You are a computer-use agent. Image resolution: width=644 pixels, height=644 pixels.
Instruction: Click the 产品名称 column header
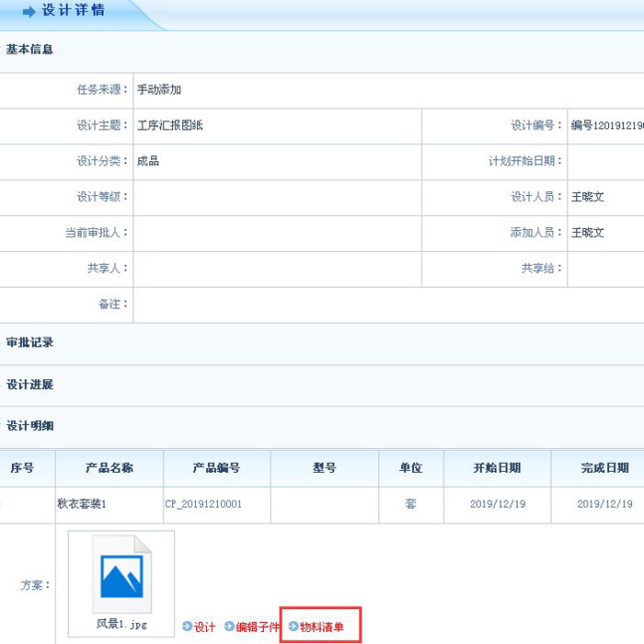pyautogui.click(x=109, y=468)
